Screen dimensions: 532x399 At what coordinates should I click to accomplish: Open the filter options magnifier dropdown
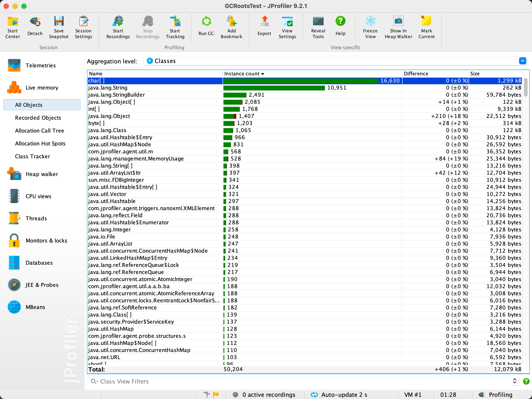[94, 381]
